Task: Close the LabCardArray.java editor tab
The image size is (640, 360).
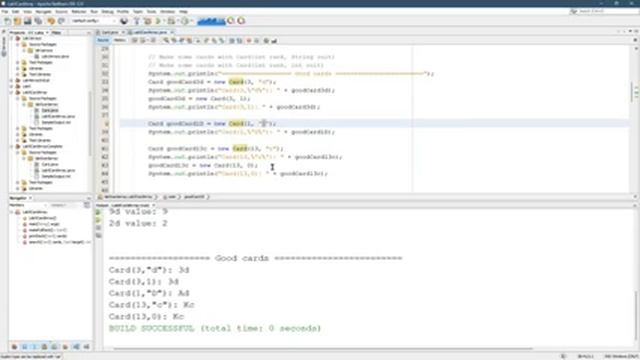Action: 172,32
